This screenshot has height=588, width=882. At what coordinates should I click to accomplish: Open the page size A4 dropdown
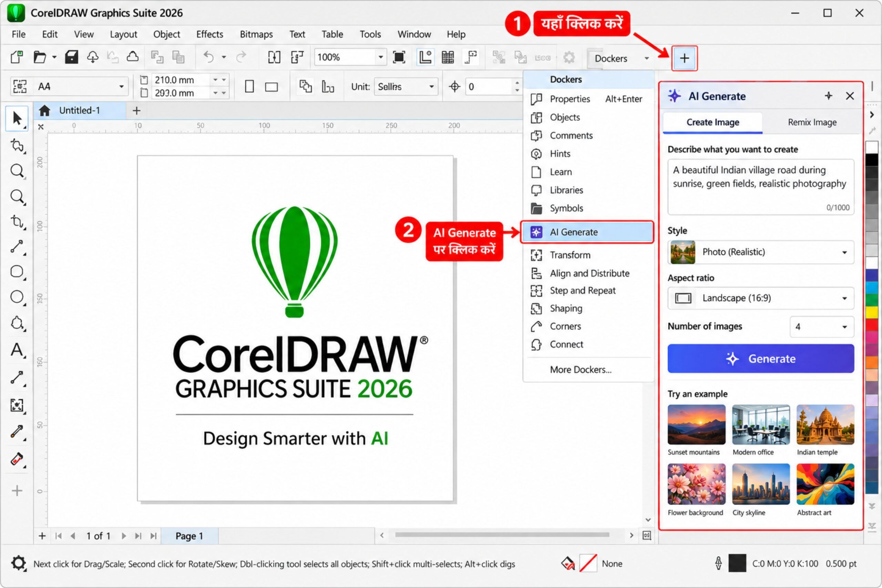121,86
